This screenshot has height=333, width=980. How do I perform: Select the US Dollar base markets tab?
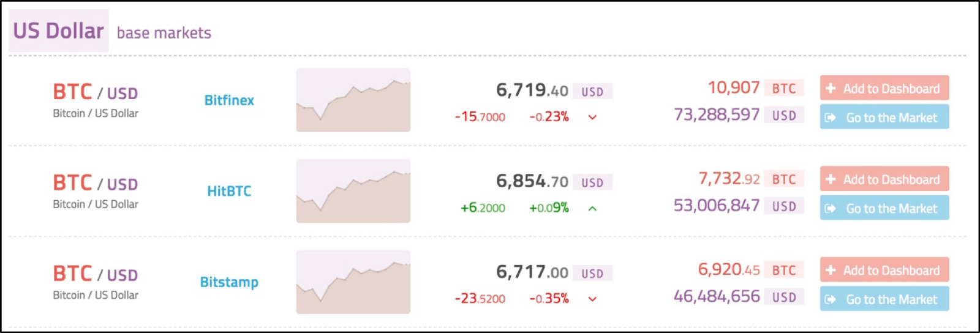[x=59, y=31]
